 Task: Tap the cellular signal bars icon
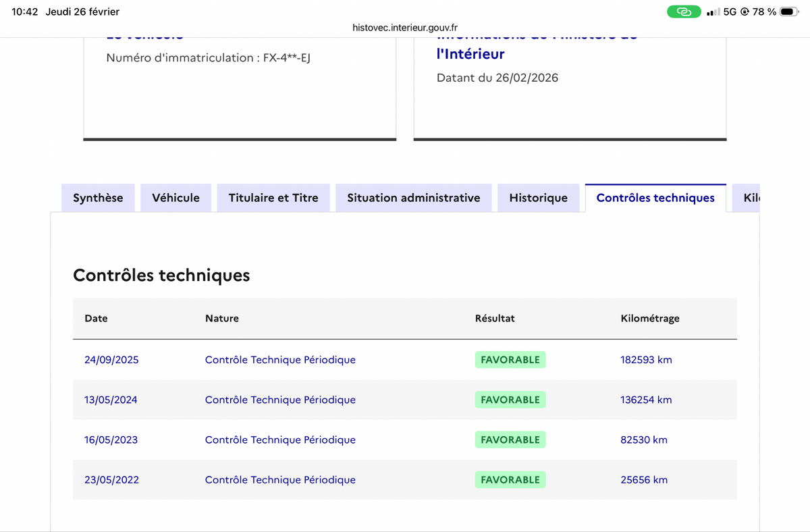point(713,12)
